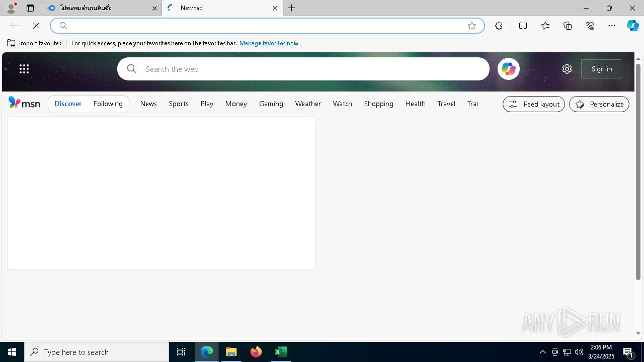Click the taskbar clock and date
Image resolution: width=644 pixels, height=362 pixels.
[x=601, y=352]
